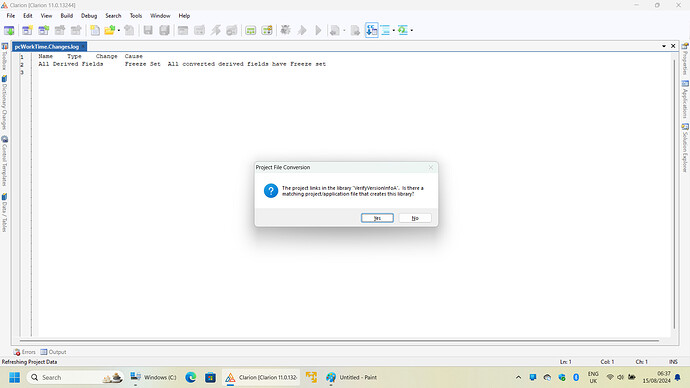Open the Windows Start menu
The width and height of the screenshot is (690, 388).
coord(15,377)
